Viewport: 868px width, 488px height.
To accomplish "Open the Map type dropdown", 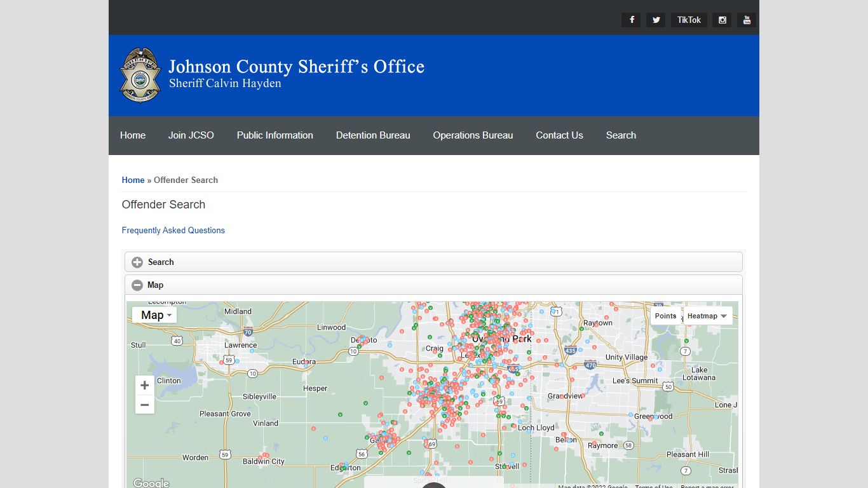I will tap(154, 315).
